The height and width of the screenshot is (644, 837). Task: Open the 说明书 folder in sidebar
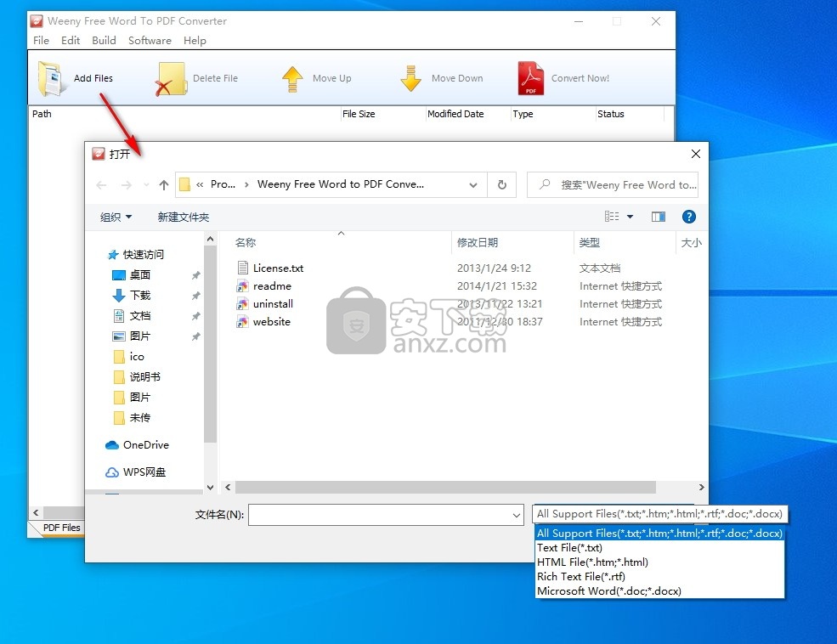137,376
